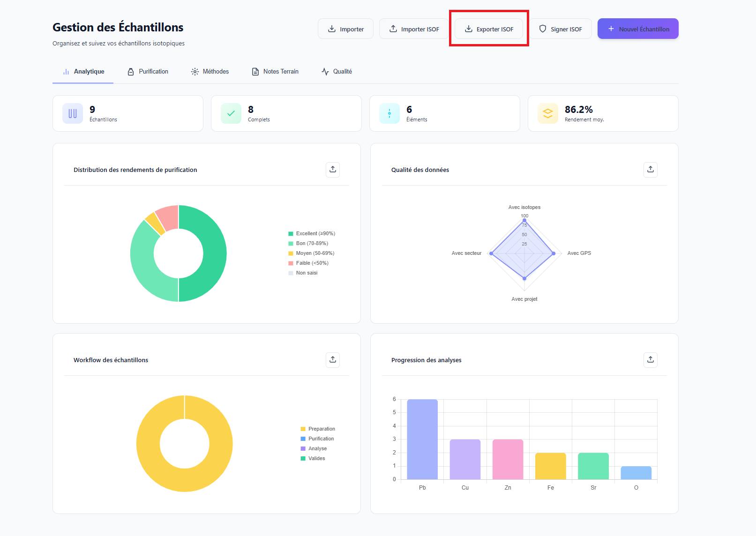Viewport: 756px width, 536px height.
Task: Switch to the Notes Terrain tab
Action: tap(275, 72)
